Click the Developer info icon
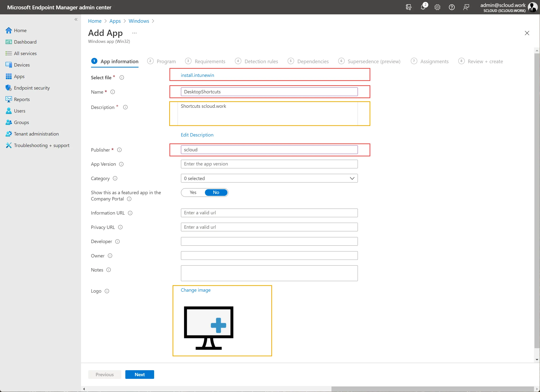This screenshot has width=540, height=392. (117, 242)
